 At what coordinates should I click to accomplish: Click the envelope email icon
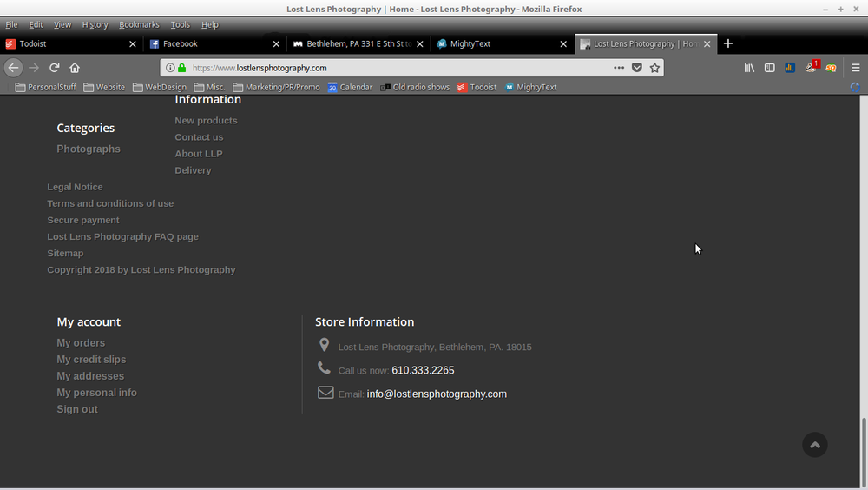[x=325, y=393]
